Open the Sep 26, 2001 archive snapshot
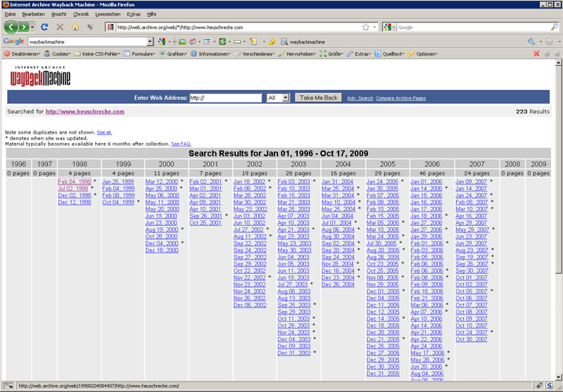This screenshot has width=563, height=392. coord(205,216)
